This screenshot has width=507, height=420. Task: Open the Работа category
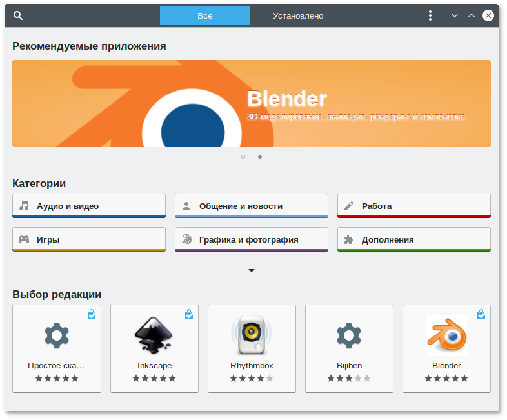(x=414, y=206)
